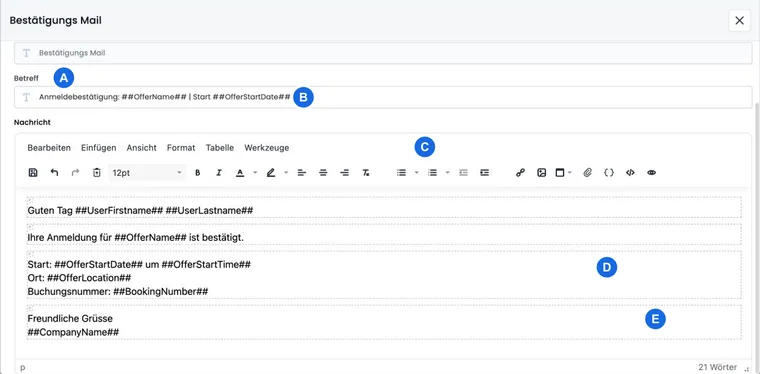Close the Bestätigungs Mail dialog
Screen dimensions: 760x374
[x=739, y=20]
